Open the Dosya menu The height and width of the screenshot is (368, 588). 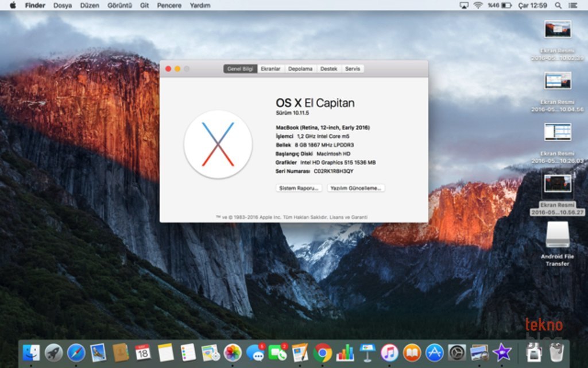pos(63,5)
